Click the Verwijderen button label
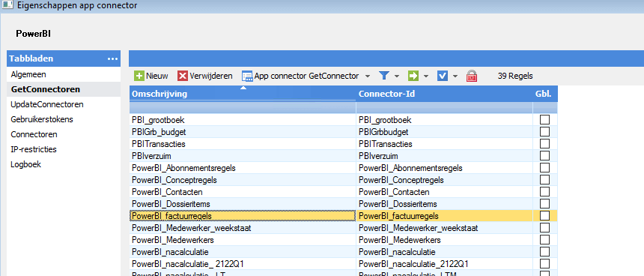Viewport: 644px width, 276px height. pyautogui.click(x=211, y=76)
